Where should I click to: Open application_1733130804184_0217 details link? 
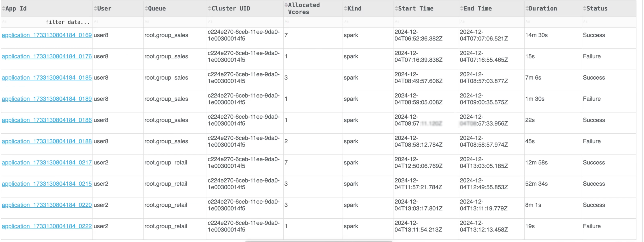47,162
